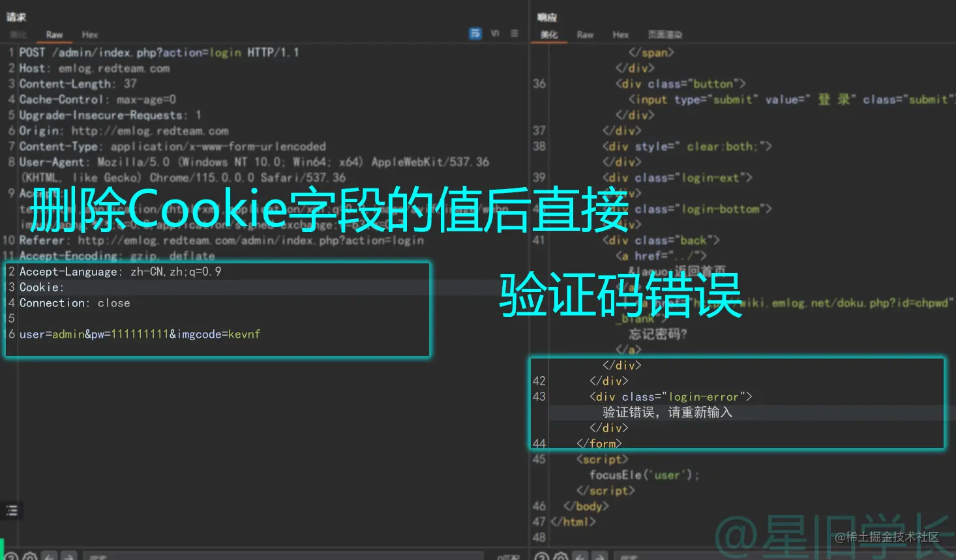Select the Raw tab in request pane
956x560 pixels.
54,35
